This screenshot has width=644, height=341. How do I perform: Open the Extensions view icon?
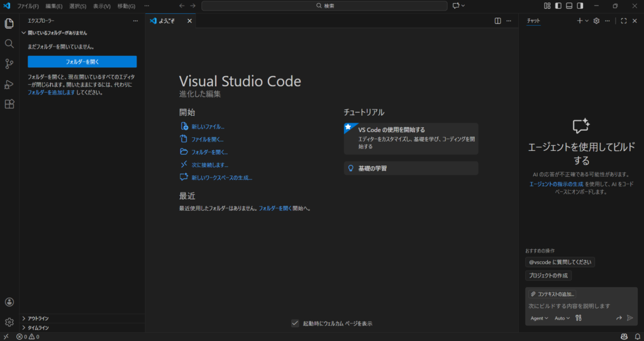click(9, 104)
